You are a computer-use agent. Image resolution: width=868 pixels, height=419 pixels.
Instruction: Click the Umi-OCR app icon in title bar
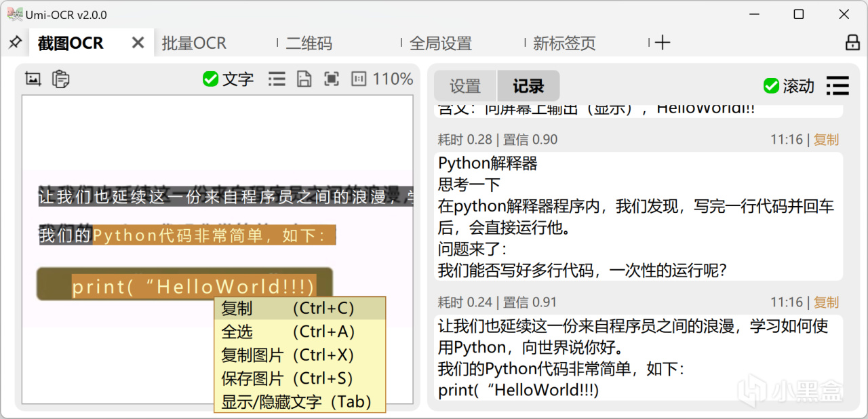[16, 14]
